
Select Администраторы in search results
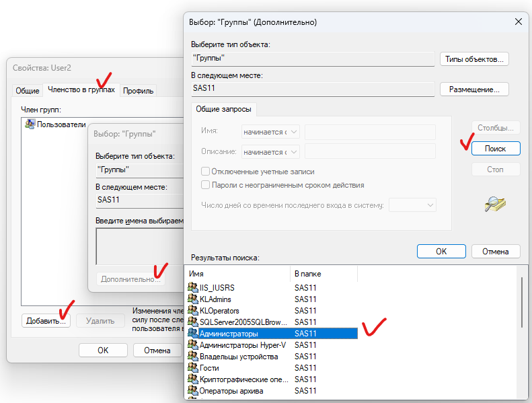[x=229, y=334]
